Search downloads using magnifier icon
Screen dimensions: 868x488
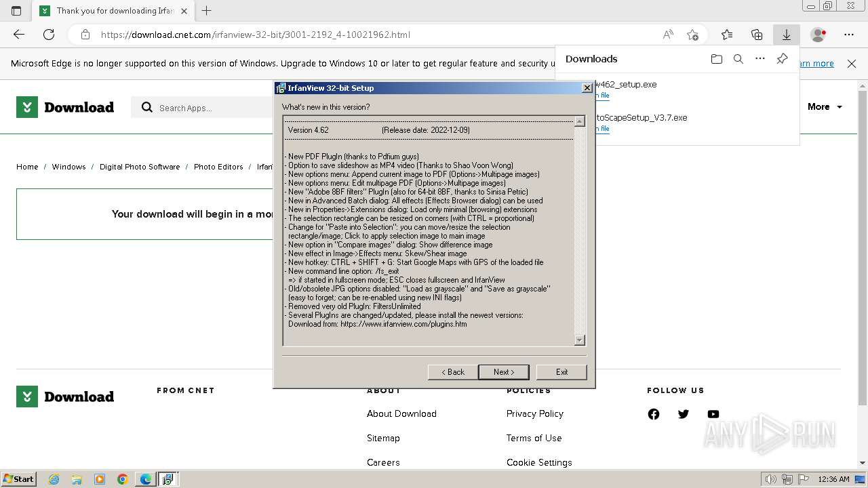738,59
